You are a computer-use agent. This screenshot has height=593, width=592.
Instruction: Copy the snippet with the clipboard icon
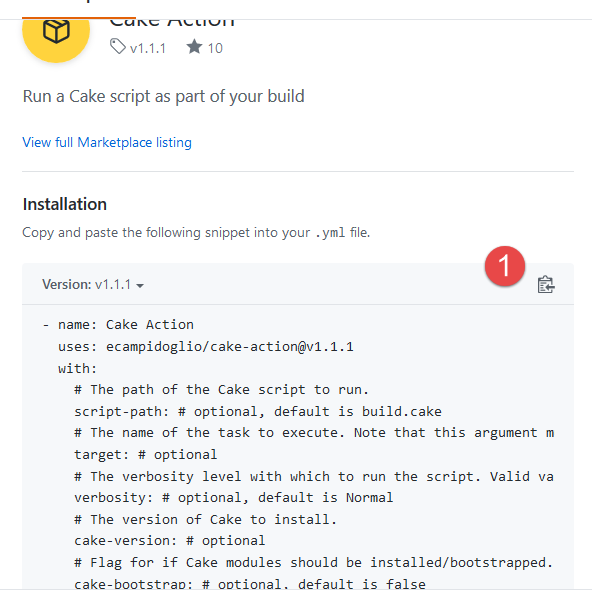pyautogui.click(x=546, y=285)
